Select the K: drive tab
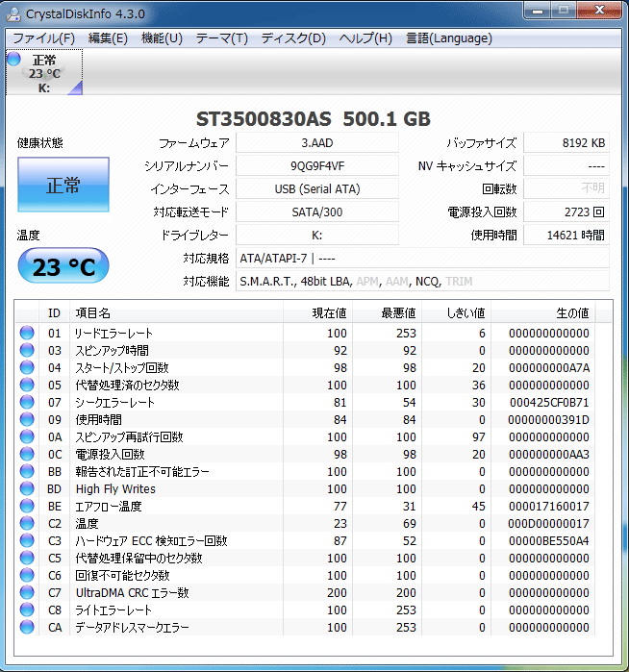 pos(44,72)
